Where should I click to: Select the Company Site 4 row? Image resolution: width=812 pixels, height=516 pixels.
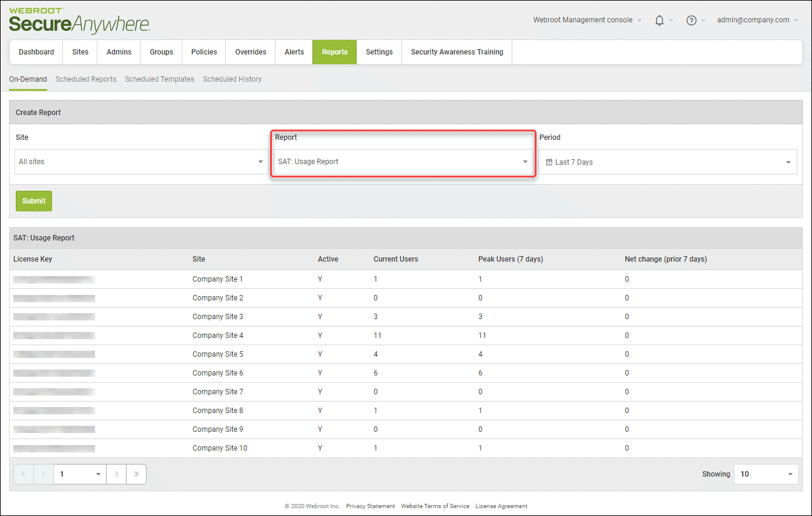tap(406, 336)
